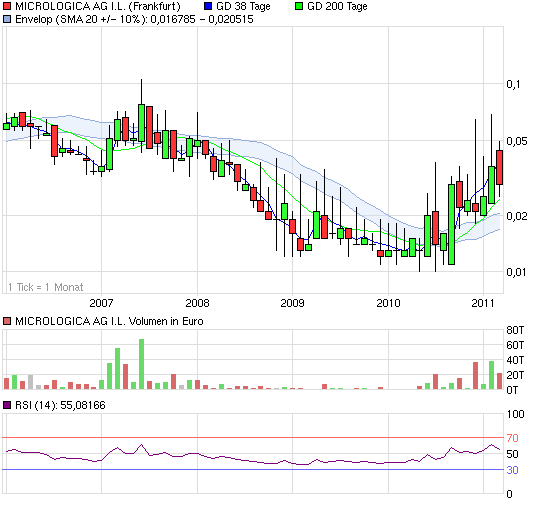Click the 2009 x-axis label
The height and width of the screenshot is (515, 545).
(292, 303)
